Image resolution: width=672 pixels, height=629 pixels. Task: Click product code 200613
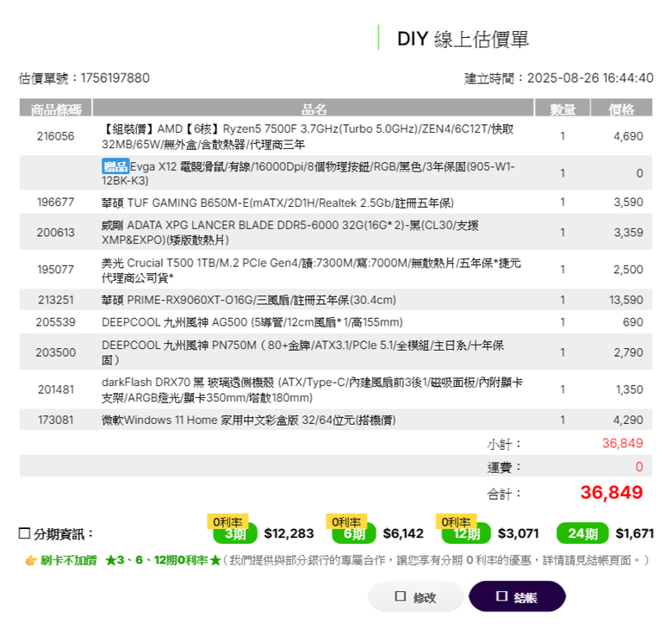(x=56, y=233)
